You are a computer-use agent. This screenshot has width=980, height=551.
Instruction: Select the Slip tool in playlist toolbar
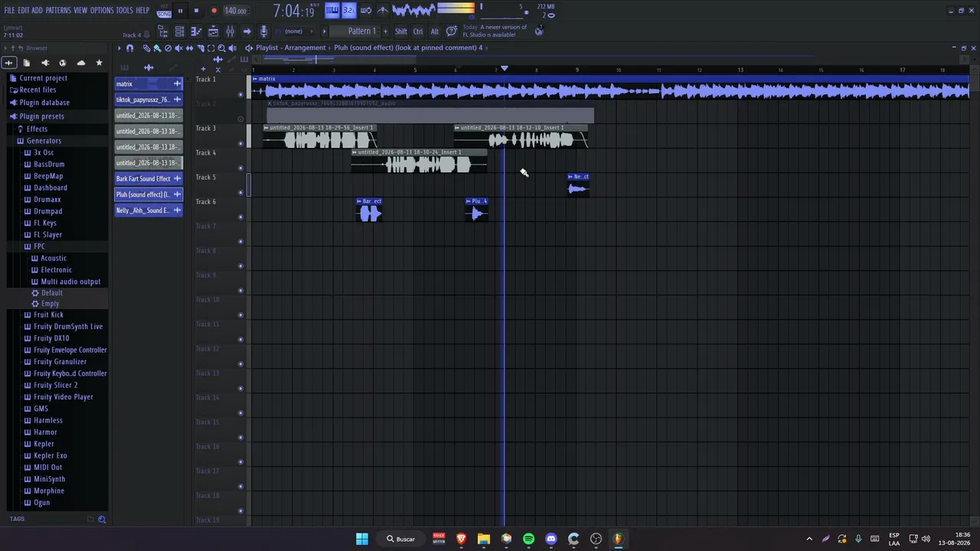189,48
